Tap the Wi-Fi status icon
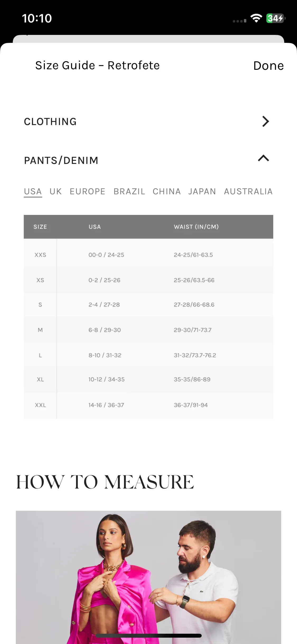Image resolution: width=297 pixels, height=644 pixels. [256, 18]
